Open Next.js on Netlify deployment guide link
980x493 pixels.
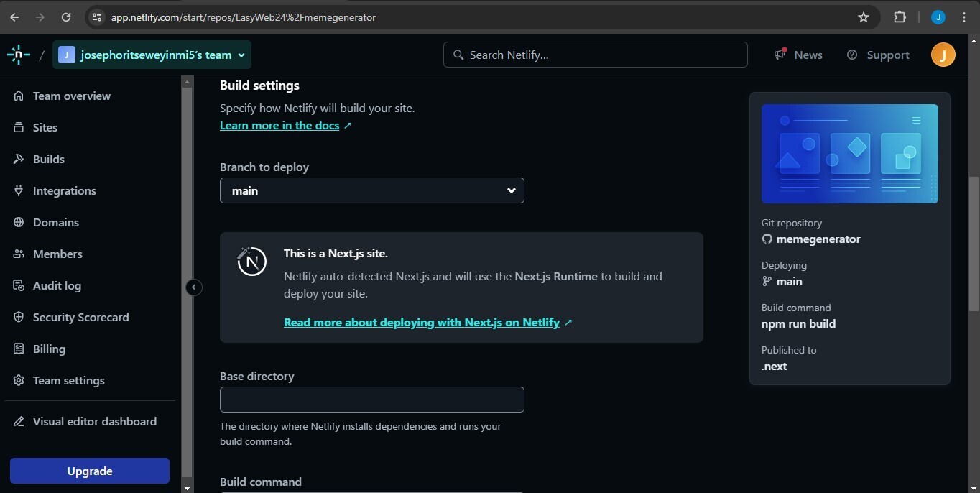coord(422,322)
